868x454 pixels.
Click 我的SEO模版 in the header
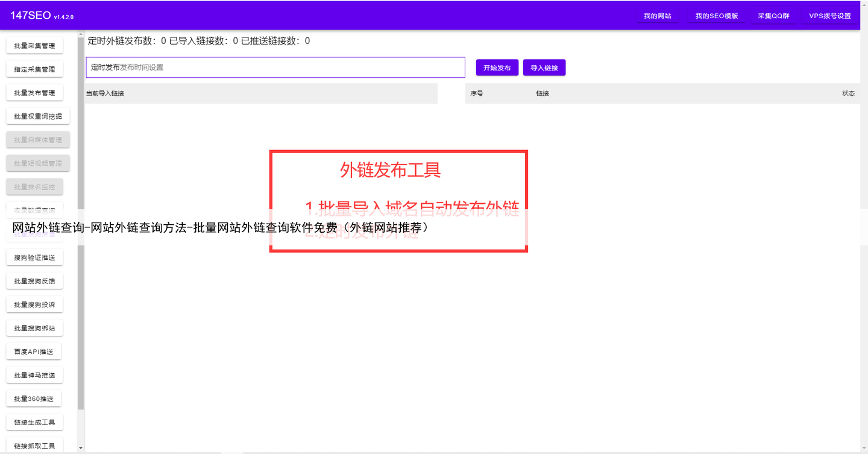tap(716, 16)
